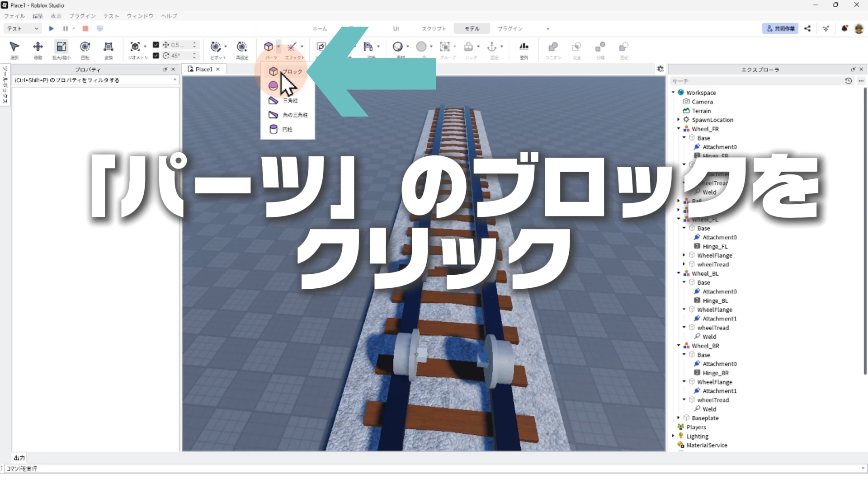Click the material color circle swatch

[x=421, y=47]
